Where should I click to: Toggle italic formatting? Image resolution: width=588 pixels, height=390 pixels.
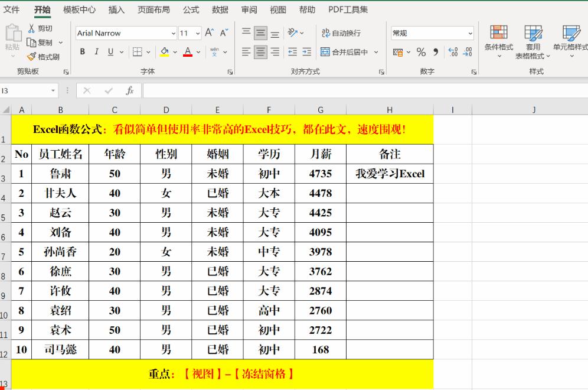(96, 52)
